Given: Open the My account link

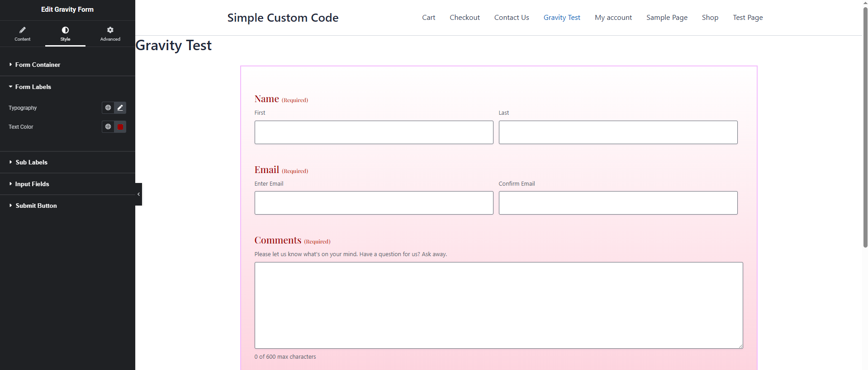Looking at the screenshot, I should coord(613,18).
